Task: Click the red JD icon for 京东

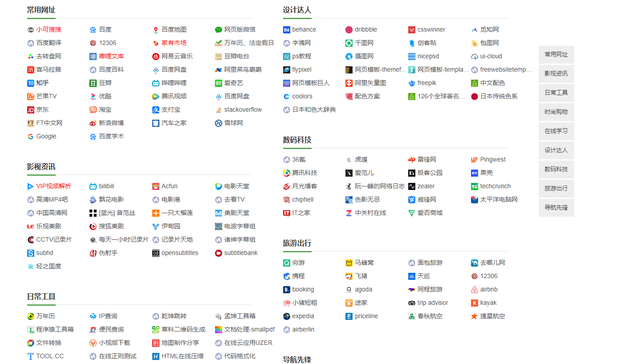Action: pyautogui.click(x=31, y=110)
